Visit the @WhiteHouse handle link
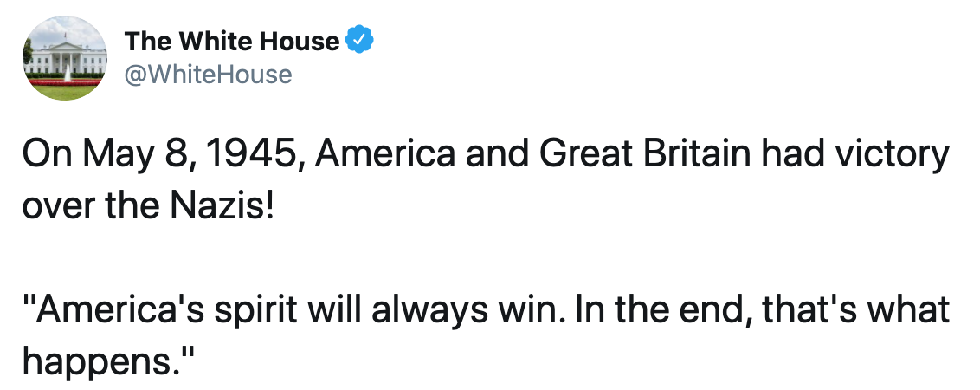This screenshot has width=980, height=390. (x=208, y=75)
